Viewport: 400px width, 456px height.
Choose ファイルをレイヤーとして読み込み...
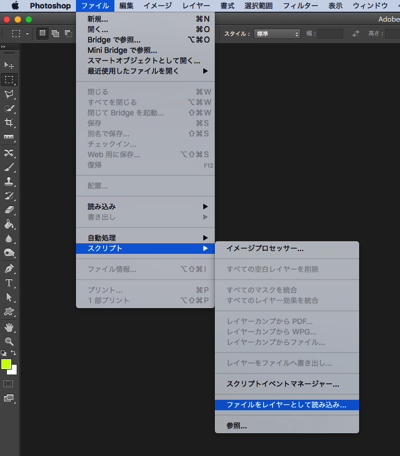[287, 405]
